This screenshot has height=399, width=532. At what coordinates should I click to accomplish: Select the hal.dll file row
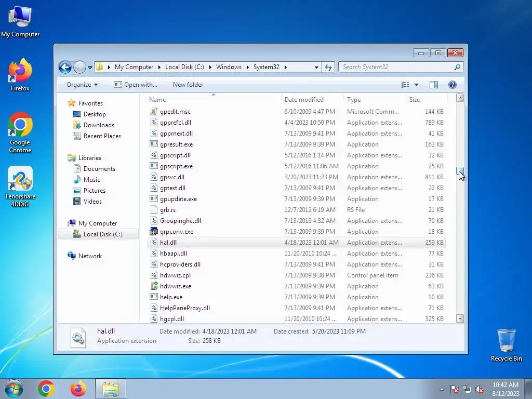pos(297,243)
